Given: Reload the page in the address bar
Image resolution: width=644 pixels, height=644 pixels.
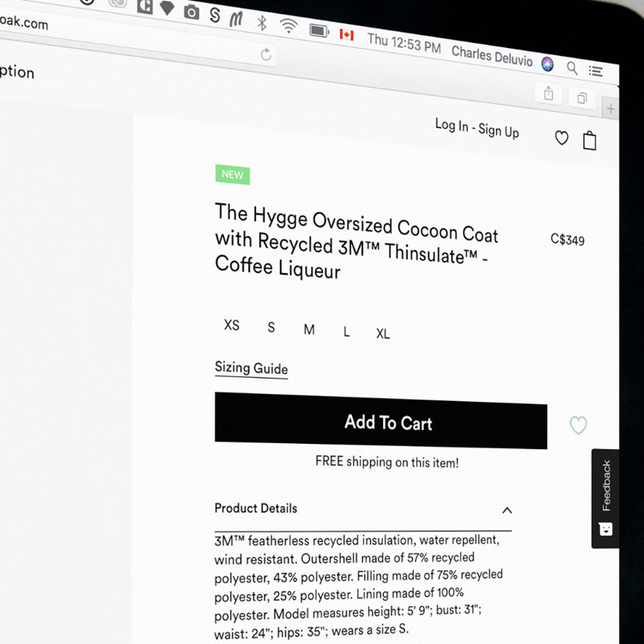Looking at the screenshot, I should pyautogui.click(x=266, y=54).
